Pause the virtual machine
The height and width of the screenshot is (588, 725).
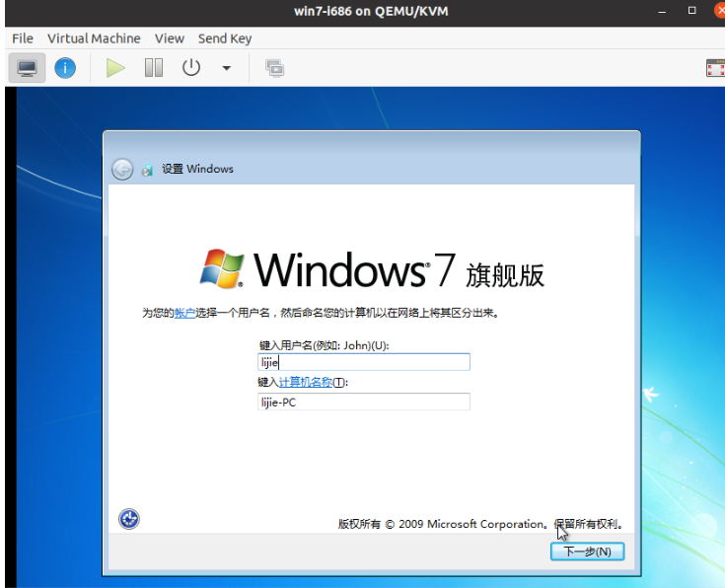tap(154, 68)
